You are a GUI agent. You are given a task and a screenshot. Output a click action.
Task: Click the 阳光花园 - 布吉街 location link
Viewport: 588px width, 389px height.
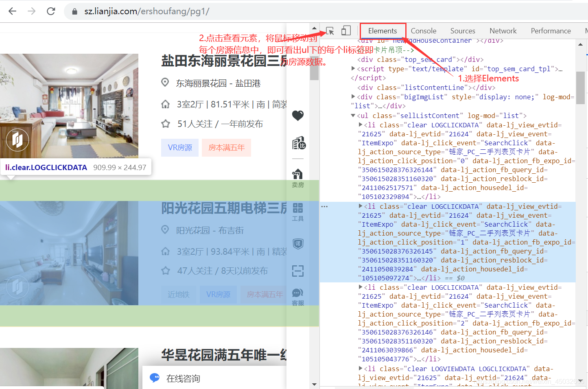click(210, 230)
